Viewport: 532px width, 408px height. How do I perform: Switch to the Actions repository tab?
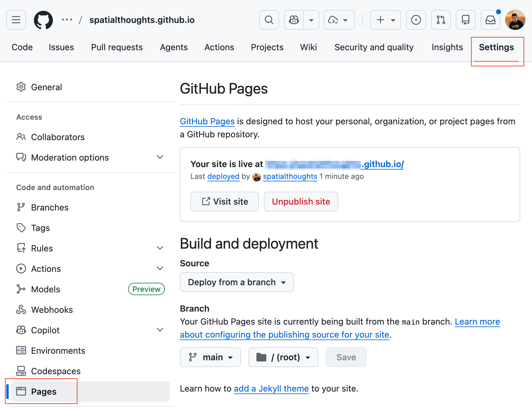pos(219,47)
